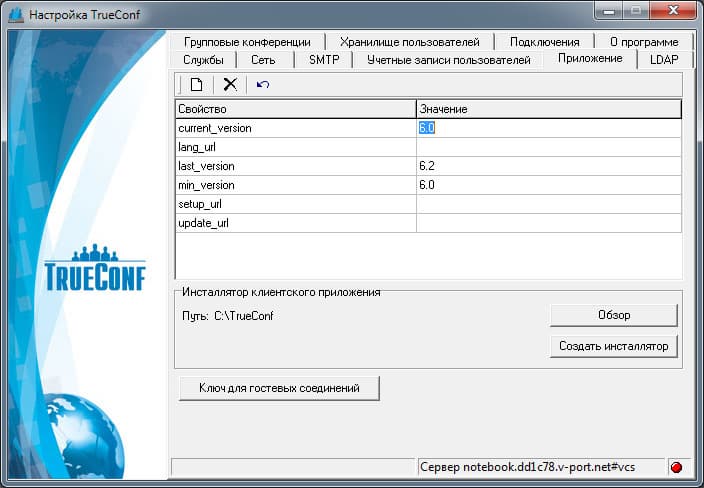
Task: Select the current_version property row
Action: tap(429, 128)
